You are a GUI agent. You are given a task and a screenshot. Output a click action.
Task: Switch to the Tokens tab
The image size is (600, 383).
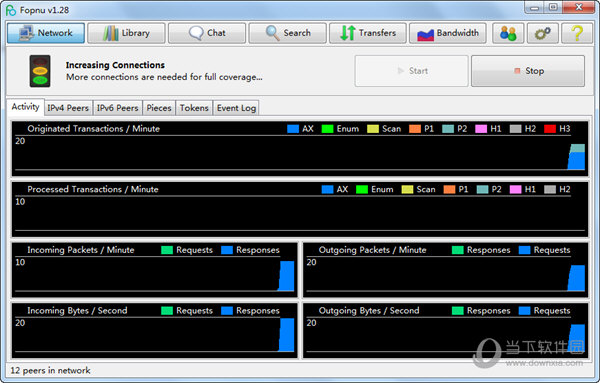tap(194, 108)
